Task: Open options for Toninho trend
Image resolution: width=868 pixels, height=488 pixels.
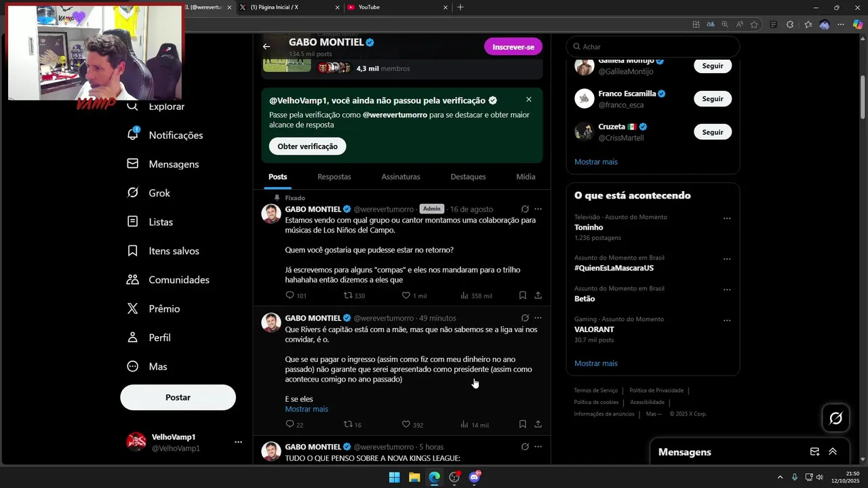Action: pos(727,218)
